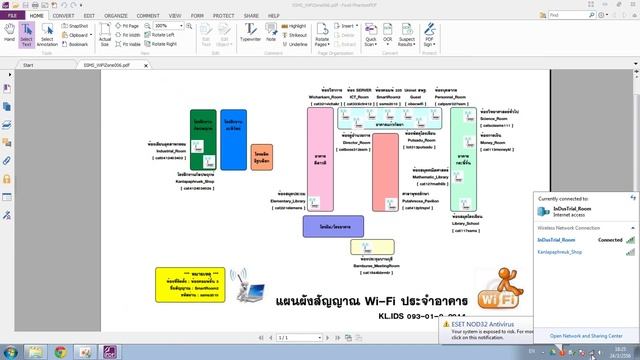
Task: Open the layers panel in left sidebar
Action: [x=7, y=125]
